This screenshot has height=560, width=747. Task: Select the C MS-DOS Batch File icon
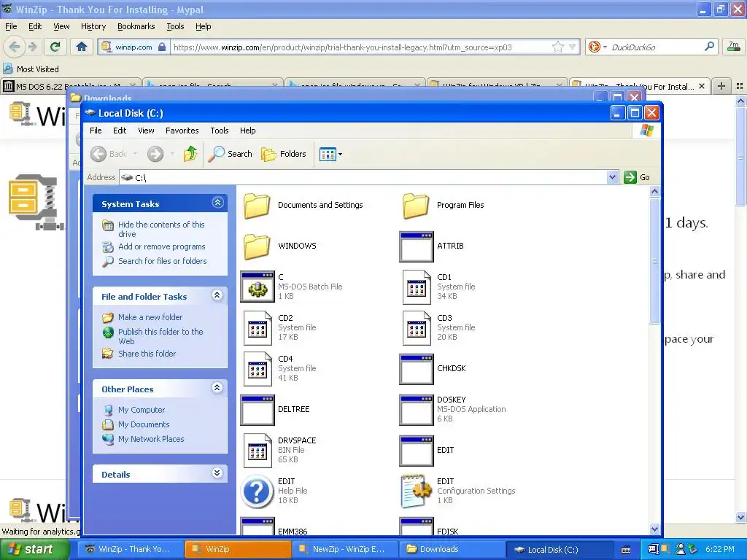pos(258,287)
